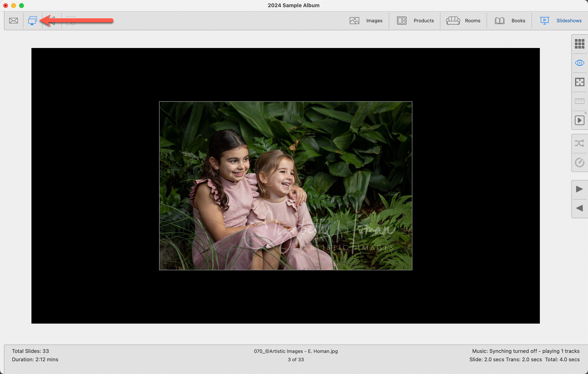Click the envelope email icon
The width and height of the screenshot is (588, 374).
tap(13, 21)
